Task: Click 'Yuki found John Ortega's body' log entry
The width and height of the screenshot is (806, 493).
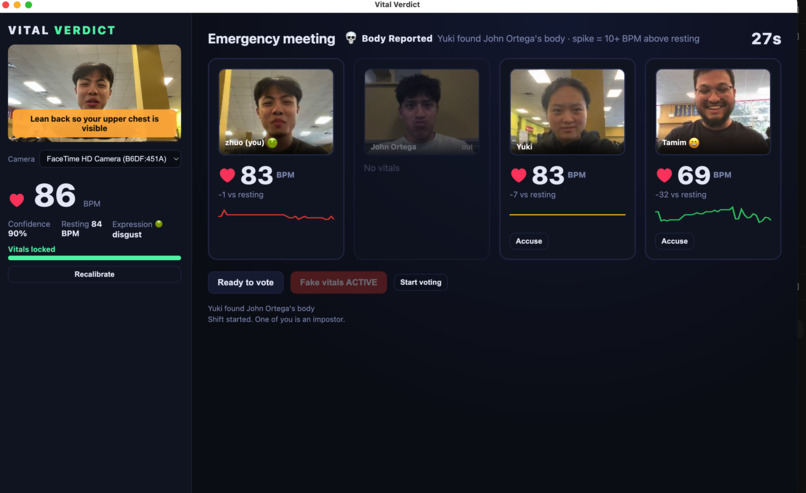Action: point(261,308)
